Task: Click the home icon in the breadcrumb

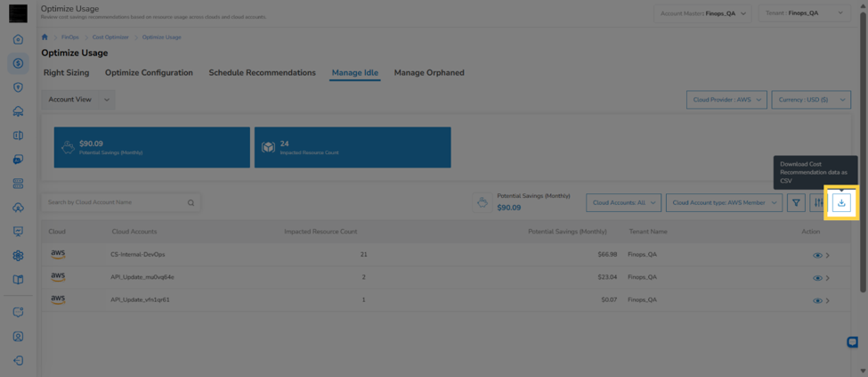Action: tap(45, 37)
